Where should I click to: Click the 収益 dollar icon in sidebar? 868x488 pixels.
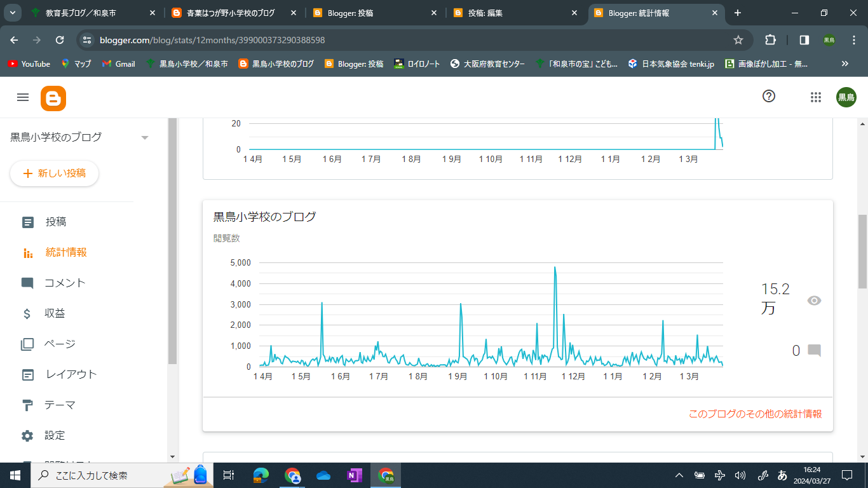click(x=27, y=313)
